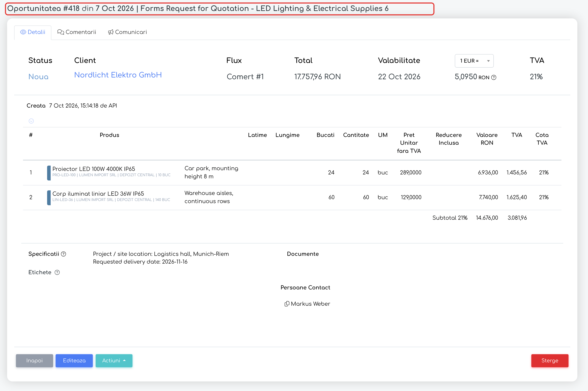The image size is (588, 391).
Task: Switch to the Comentarii tab
Action: 77,32
